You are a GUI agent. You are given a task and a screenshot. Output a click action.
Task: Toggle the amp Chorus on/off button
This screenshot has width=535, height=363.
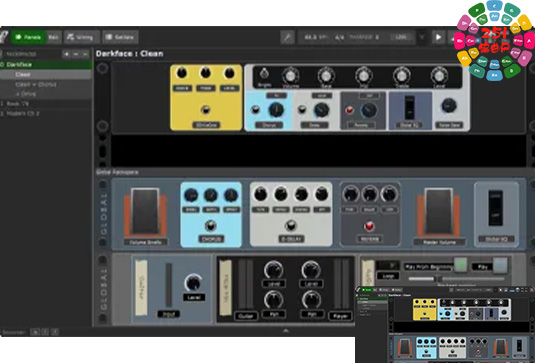[255, 110]
